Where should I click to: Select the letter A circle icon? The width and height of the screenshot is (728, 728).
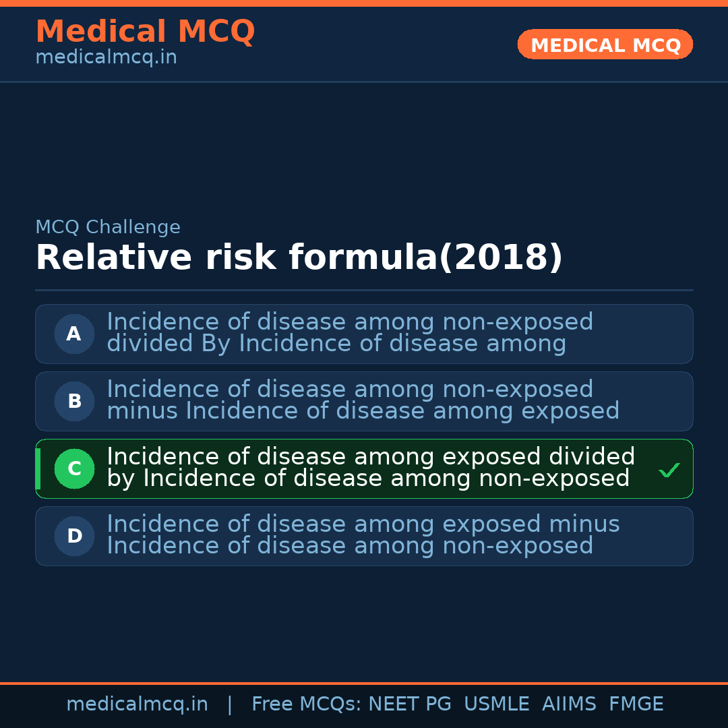click(x=74, y=334)
